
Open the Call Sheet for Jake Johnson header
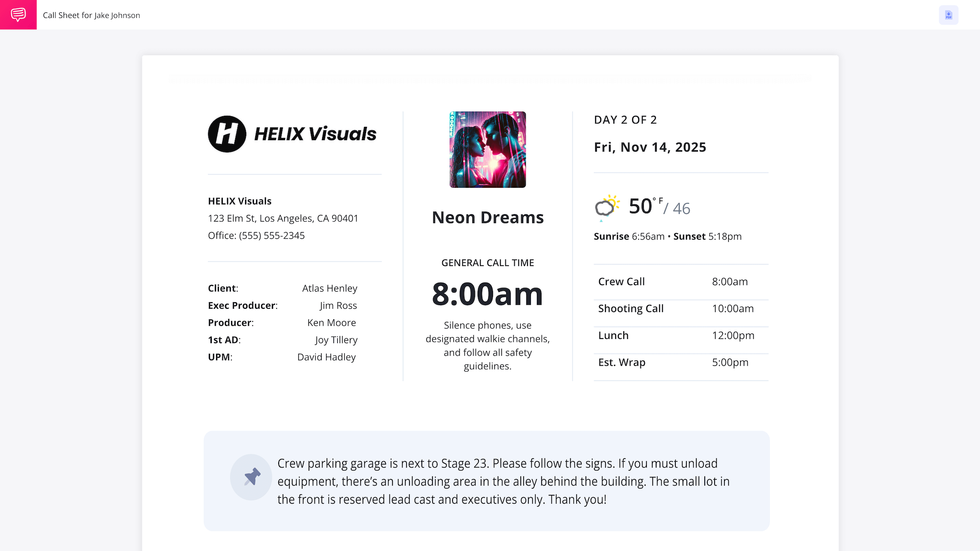point(91,15)
